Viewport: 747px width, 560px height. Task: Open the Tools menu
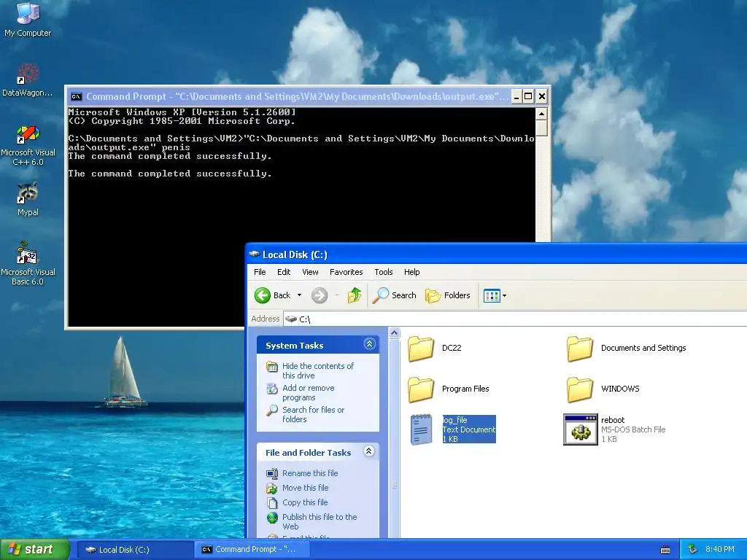[x=384, y=272]
